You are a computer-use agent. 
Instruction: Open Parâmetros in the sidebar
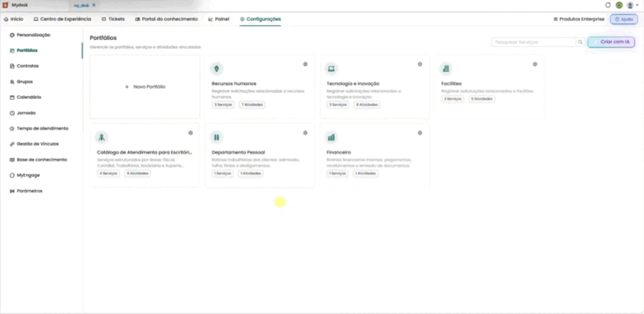point(26,191)
